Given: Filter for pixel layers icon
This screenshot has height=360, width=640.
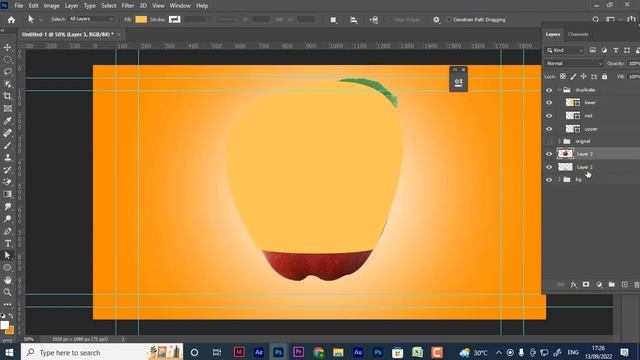Looking at the screenshot, I should click(x=593, y=50).
